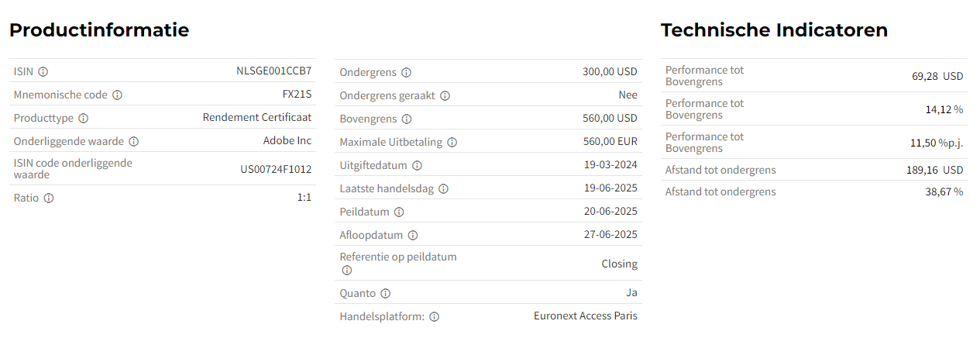Viewport: 980px width, 345px height.
Task: Click info icon next to Ondergrens
Action: (407, 72)
